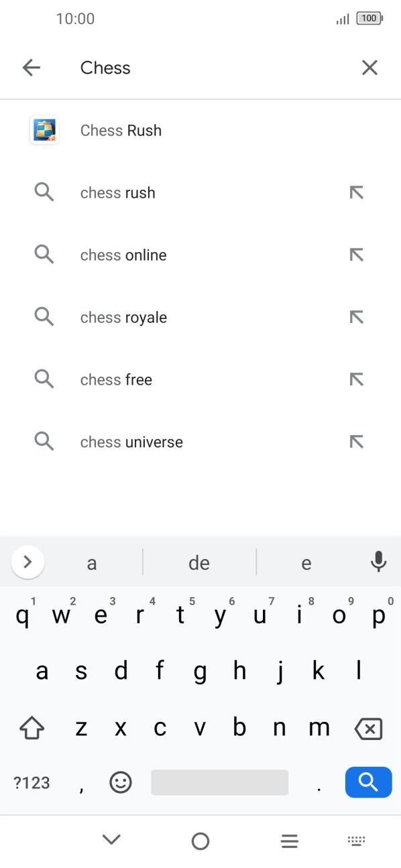
Task: Open the Chess Rush app result icon
Action: [x=44, y=130]
